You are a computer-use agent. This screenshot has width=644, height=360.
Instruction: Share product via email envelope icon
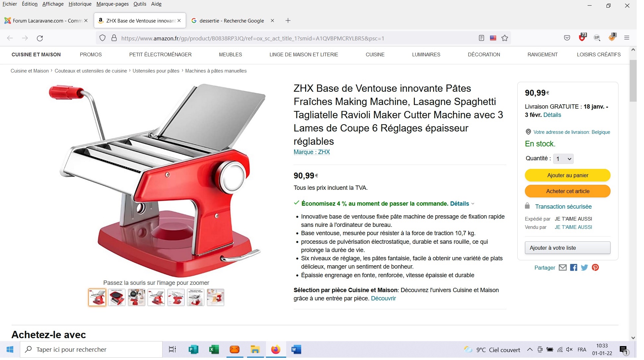click(562, 268)
